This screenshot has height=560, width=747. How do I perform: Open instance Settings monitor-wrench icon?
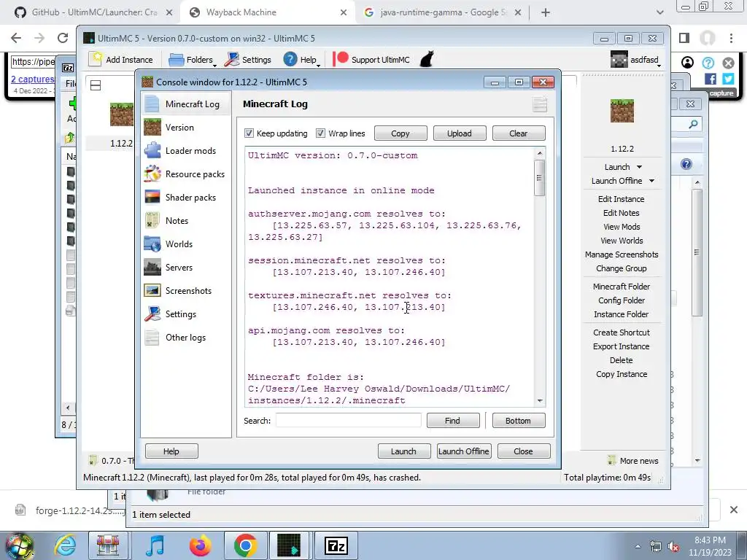152,314
